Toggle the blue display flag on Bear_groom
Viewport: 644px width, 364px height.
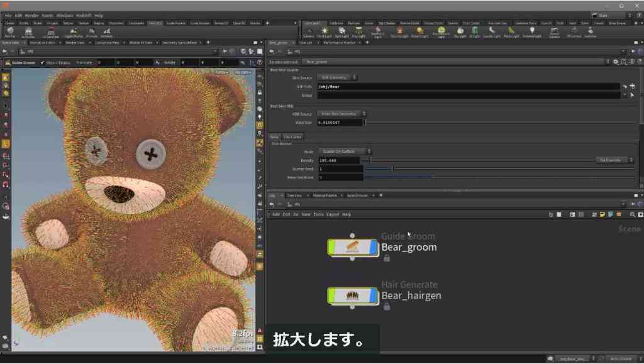tap(373, 248)
